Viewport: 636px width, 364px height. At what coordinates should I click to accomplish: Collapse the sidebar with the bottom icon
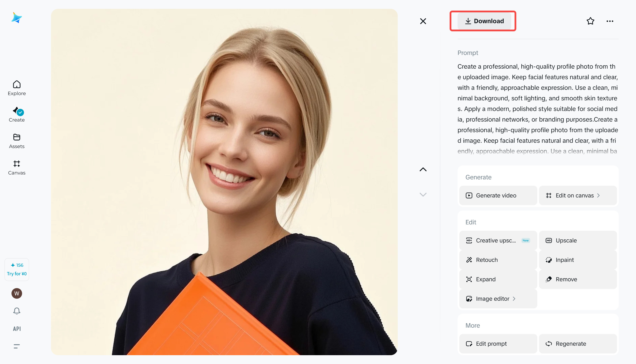point(17,346)
